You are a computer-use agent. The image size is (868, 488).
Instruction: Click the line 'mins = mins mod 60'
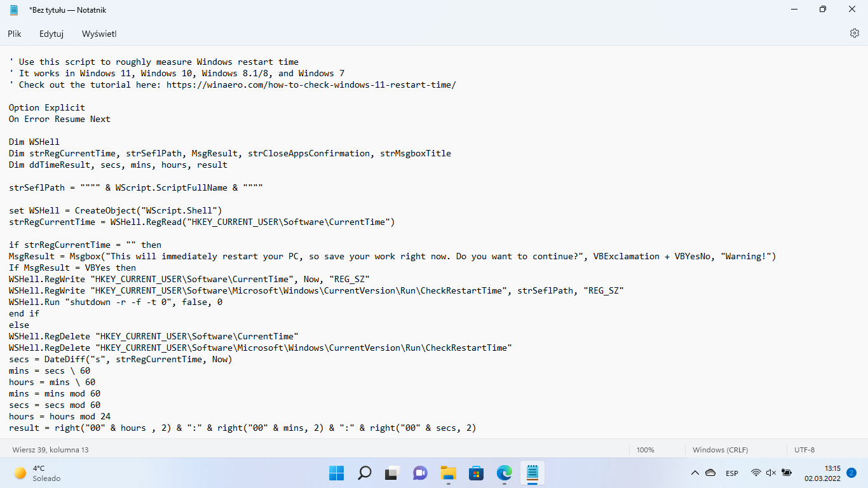click(55, 393)
